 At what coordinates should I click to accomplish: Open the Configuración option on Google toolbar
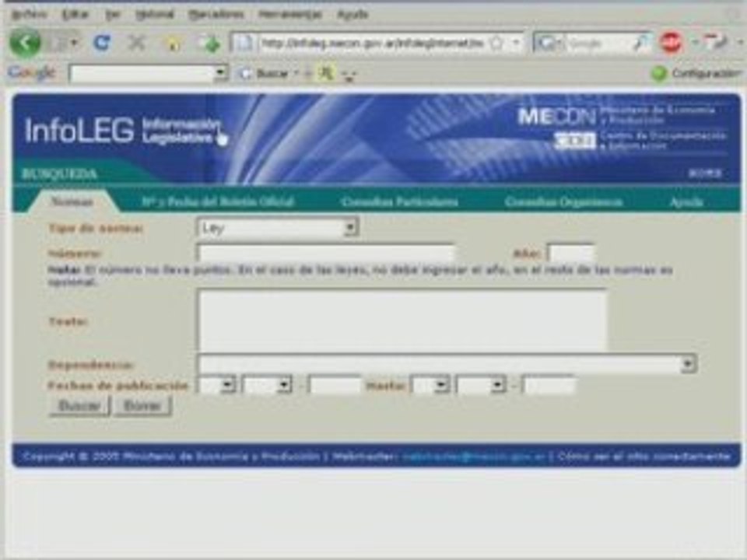pyautogui.click(x=696, y=73)
